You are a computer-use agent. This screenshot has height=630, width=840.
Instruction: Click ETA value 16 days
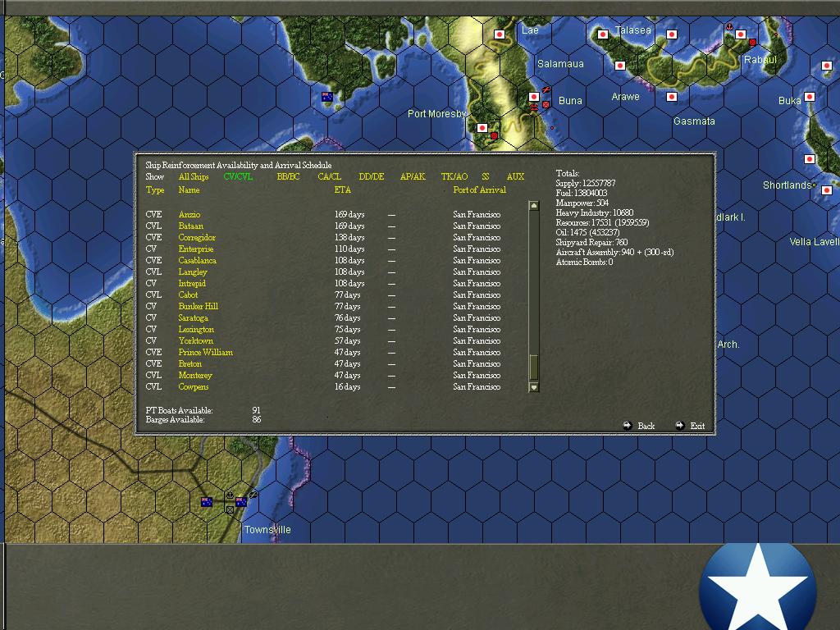[347, 387]
